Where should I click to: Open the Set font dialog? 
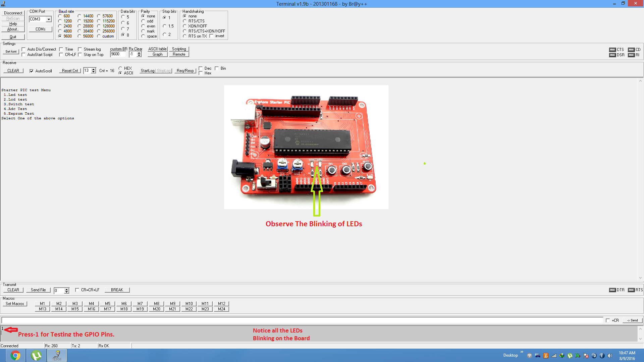point(11,52)
